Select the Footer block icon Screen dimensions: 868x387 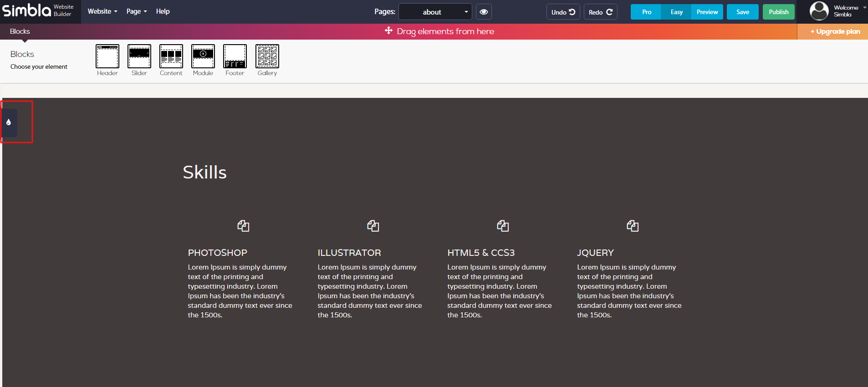235,56
